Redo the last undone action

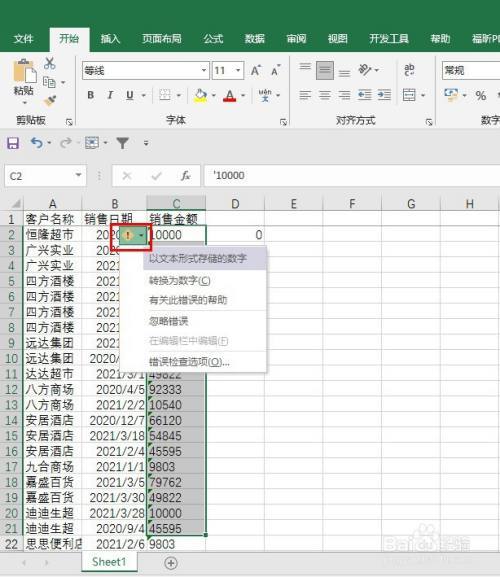[x=65, y=143]
